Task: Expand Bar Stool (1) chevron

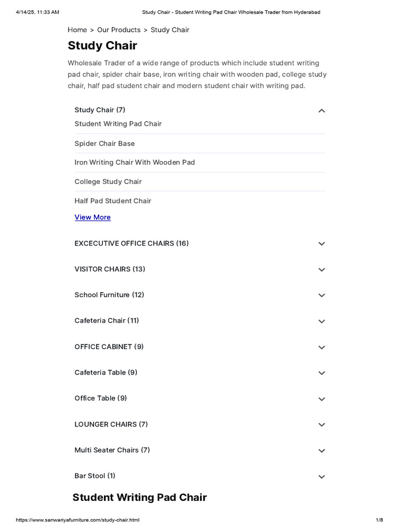Action: [x=321, y=476]
